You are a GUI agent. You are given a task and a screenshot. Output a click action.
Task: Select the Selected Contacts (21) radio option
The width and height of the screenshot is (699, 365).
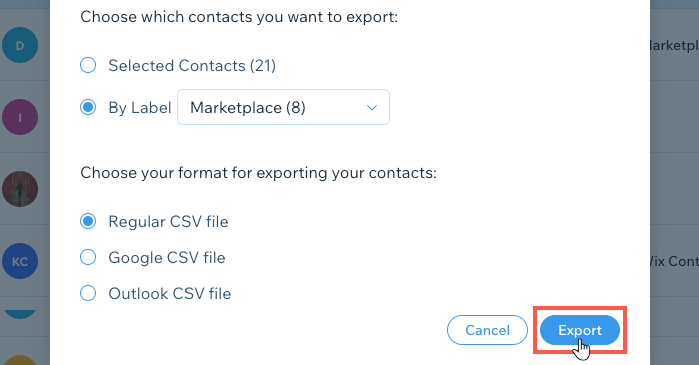(88, 66)
